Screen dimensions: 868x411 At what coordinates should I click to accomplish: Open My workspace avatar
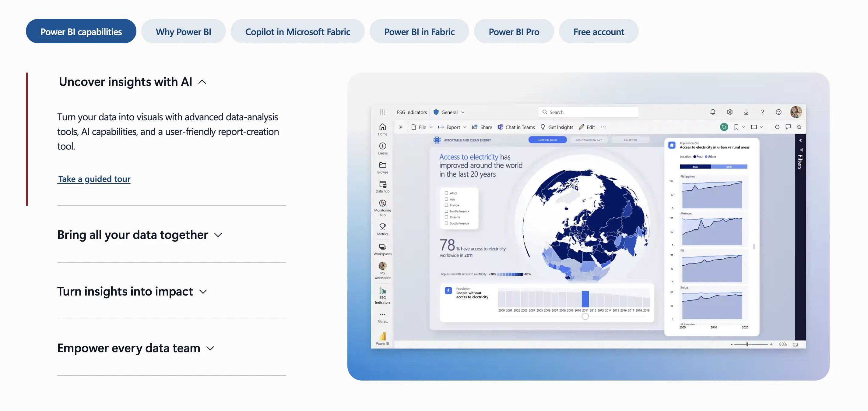(x=382, y=266)
